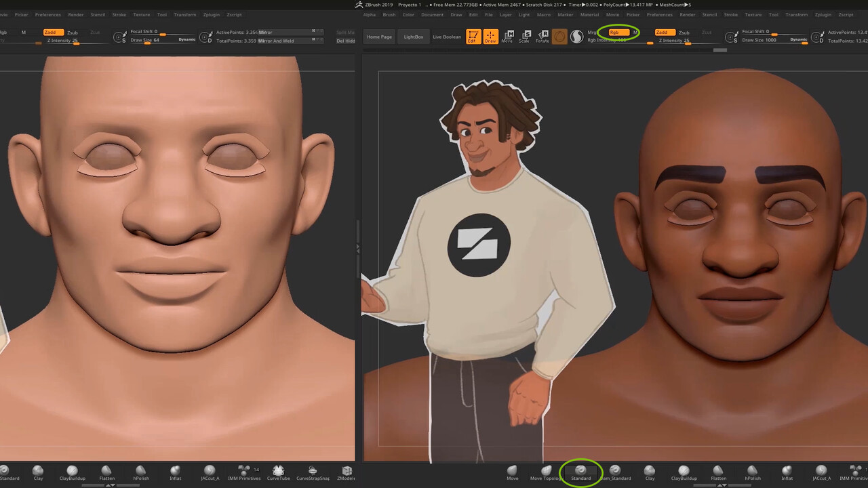
Task: Toggle Dynamic draw size in left window
Action: click(187, 39)
